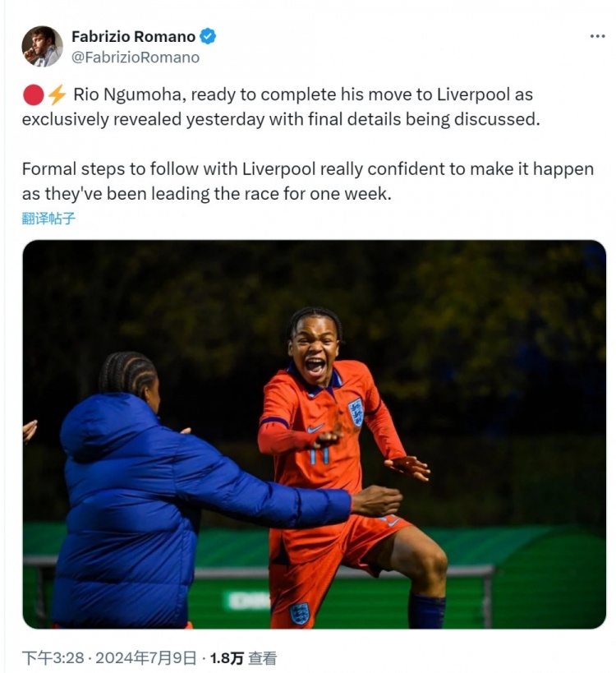Click the @FabrizioRomano handle
Viewport: 616px width, 673px height.
(136, 58)
